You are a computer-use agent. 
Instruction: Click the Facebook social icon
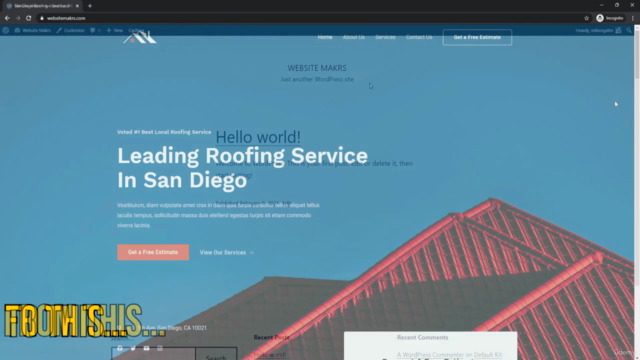[x=120, y=348]
